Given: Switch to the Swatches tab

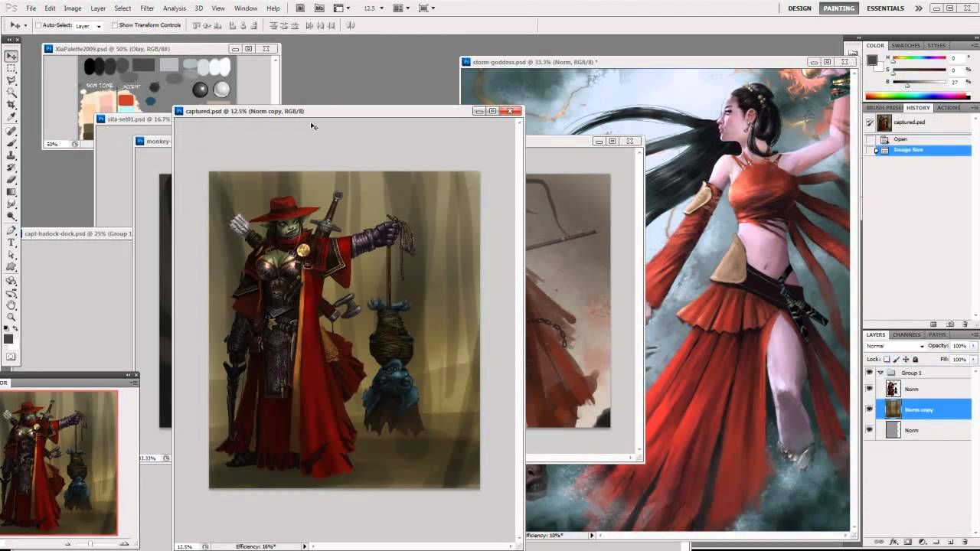Looking at the screenshot, I should point(906,45).
